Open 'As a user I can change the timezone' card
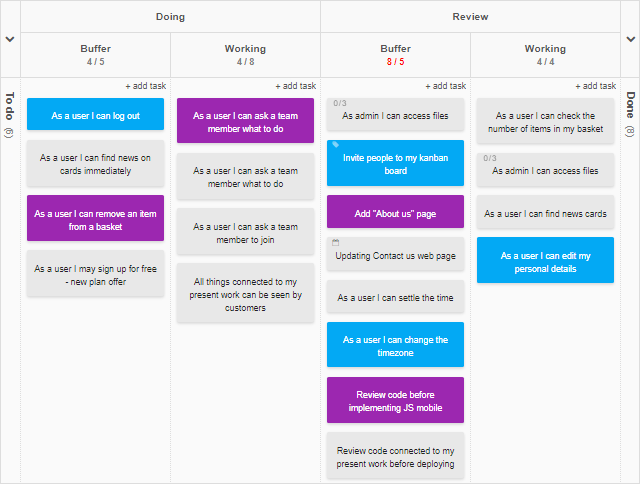The width and height of the screenshot is (640, 484). [x=396, y=344]
